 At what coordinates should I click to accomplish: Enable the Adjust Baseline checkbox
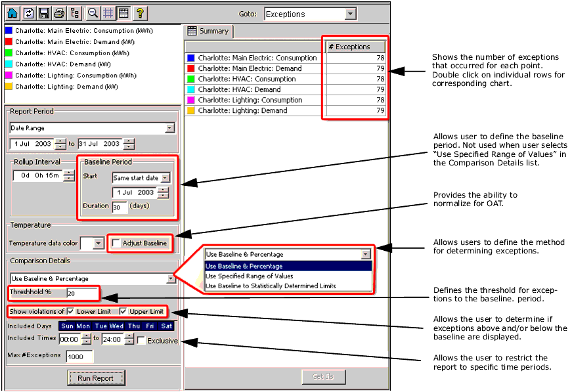[x=116, y=244]
